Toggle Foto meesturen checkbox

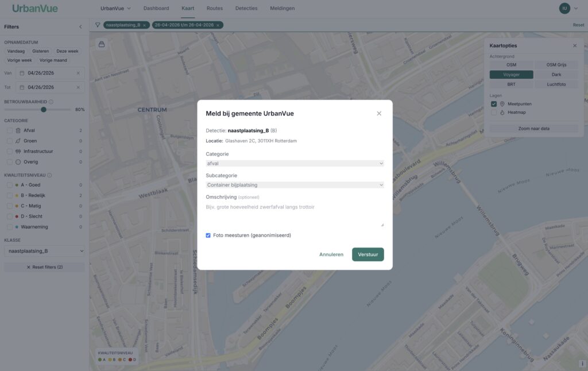(208, 235)
